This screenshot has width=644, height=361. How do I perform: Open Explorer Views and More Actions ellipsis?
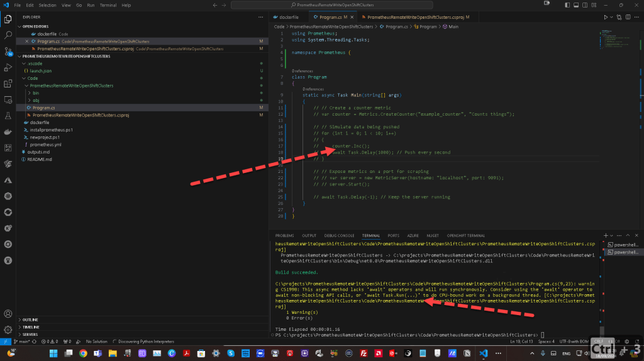coord(260,17)
